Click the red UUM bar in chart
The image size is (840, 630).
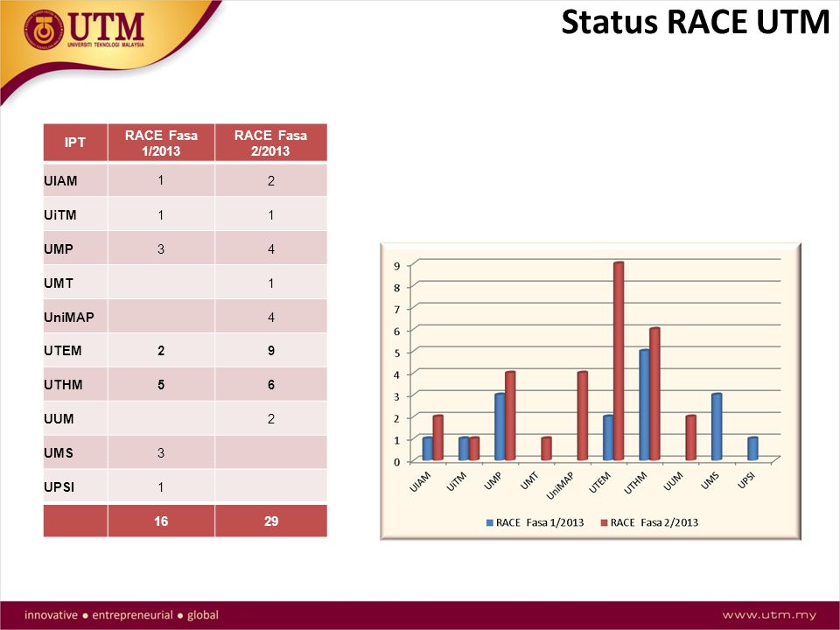point(690,437)
